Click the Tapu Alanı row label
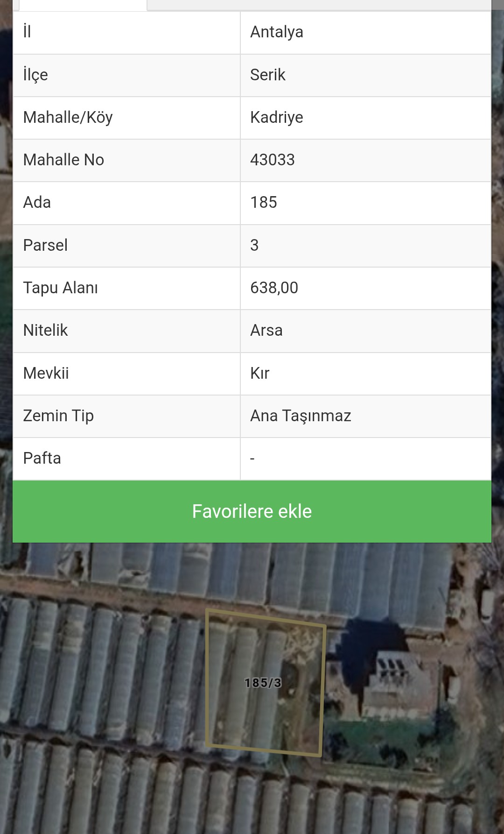Screen dimensions: 504x834 [61, 288]
